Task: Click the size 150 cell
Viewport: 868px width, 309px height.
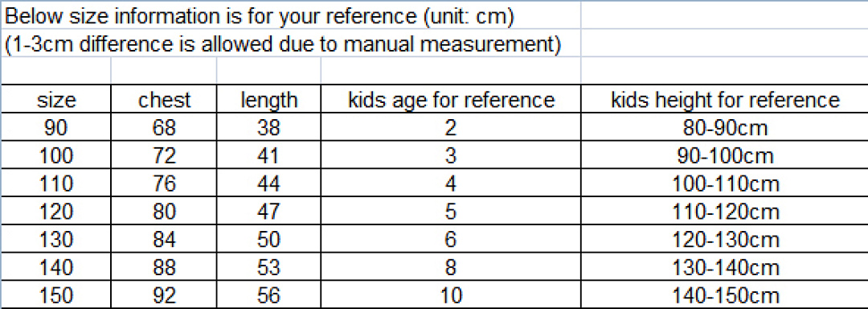Action: (x=56, y=295)
